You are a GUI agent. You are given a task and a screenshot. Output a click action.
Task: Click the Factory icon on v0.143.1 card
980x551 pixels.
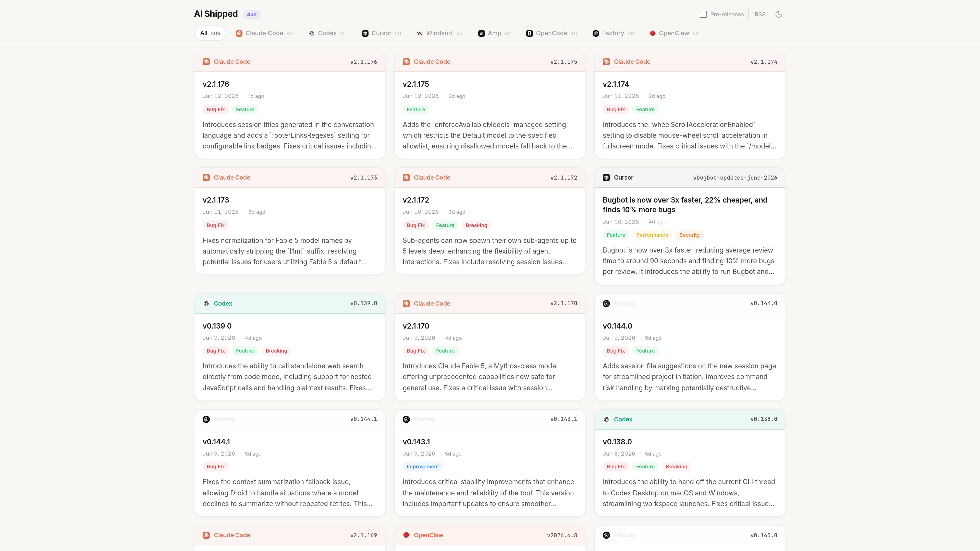click(406, 419)
